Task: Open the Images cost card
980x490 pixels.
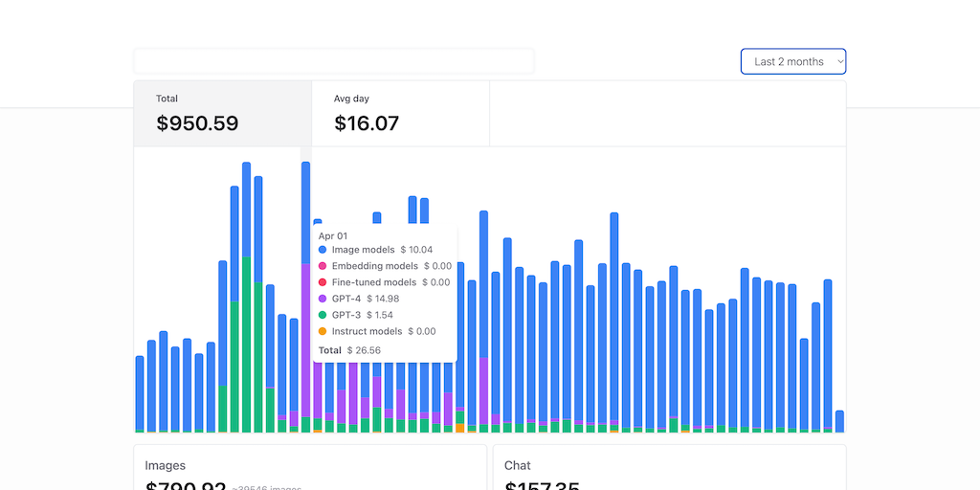Action: [x=309, y=468]
